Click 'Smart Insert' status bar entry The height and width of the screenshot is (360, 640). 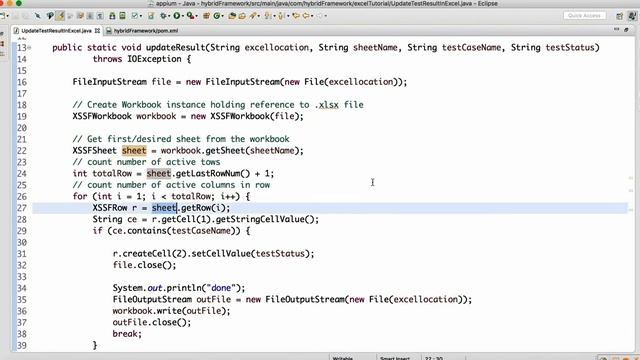395,358
